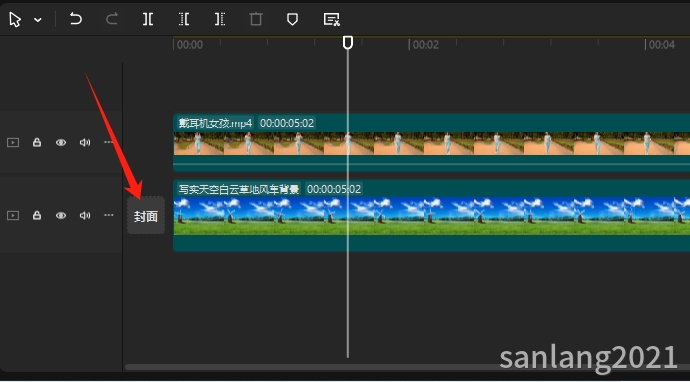Select the arrow pointer tool
Screen dimensions: 690x382
point(15,19)
